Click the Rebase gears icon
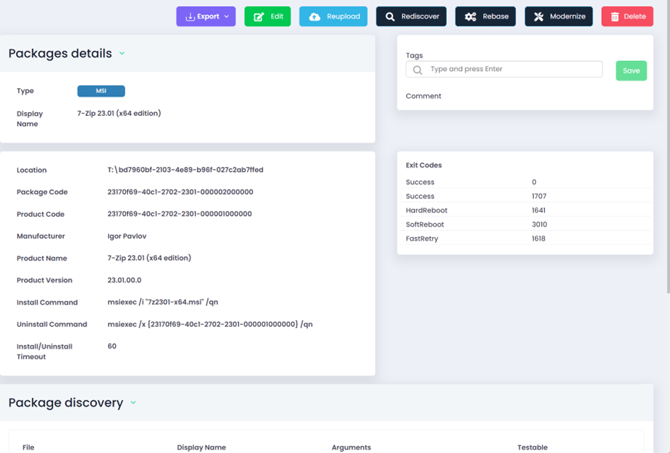Image resolution: width=670 pixels, height=453 pixels. (471, 17)
